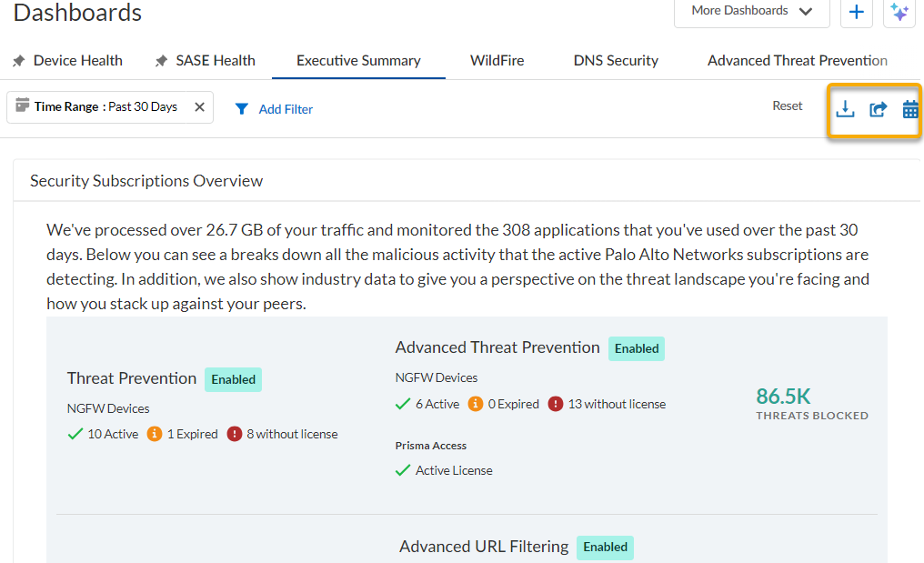Click the plus add dashboard icon
The width and height of the screenshot is (924, 563).
point(856,12)
